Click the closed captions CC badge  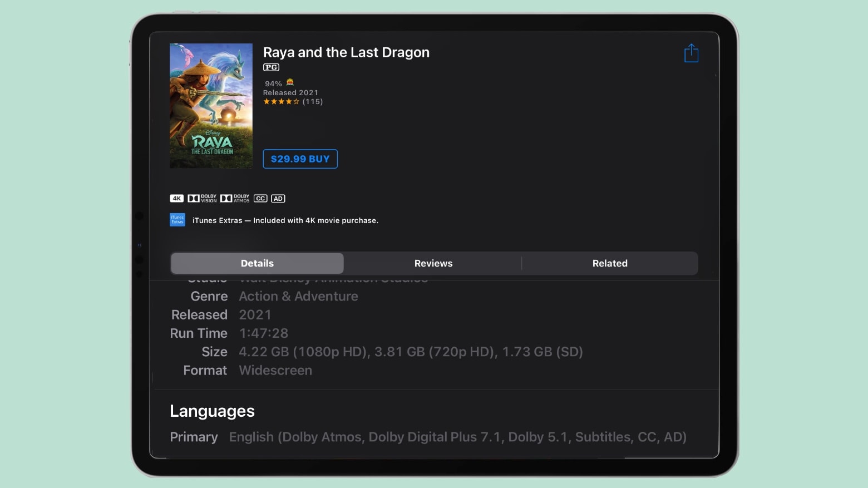tap(260, 198)
